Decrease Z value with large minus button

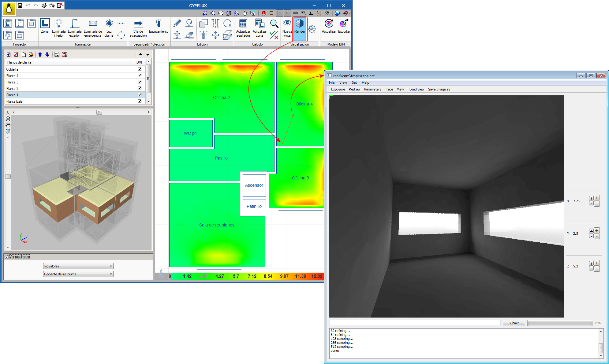tap(597, 269)
